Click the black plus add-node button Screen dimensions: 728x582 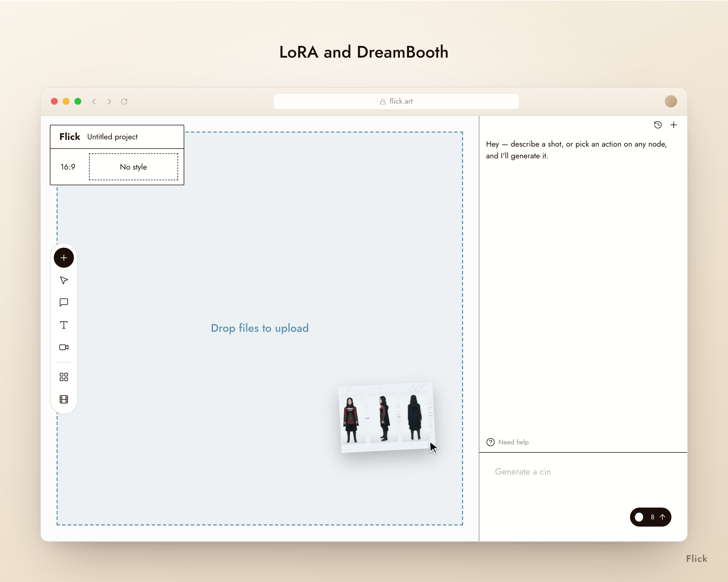pos(64,258)
